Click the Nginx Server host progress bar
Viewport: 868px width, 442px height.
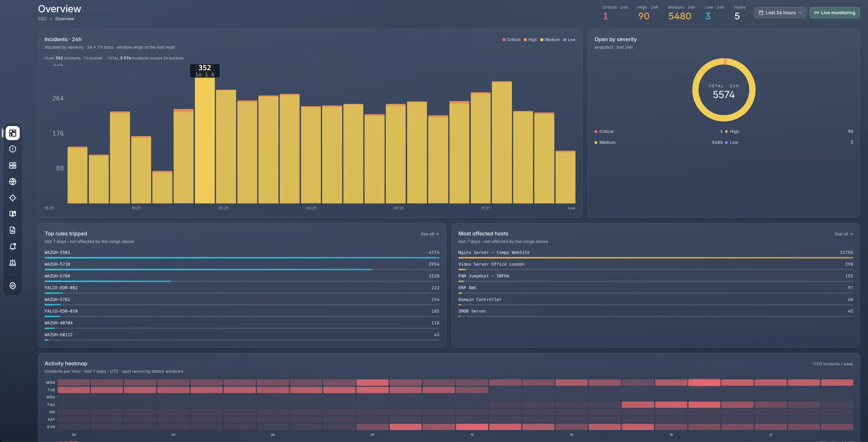656,258
